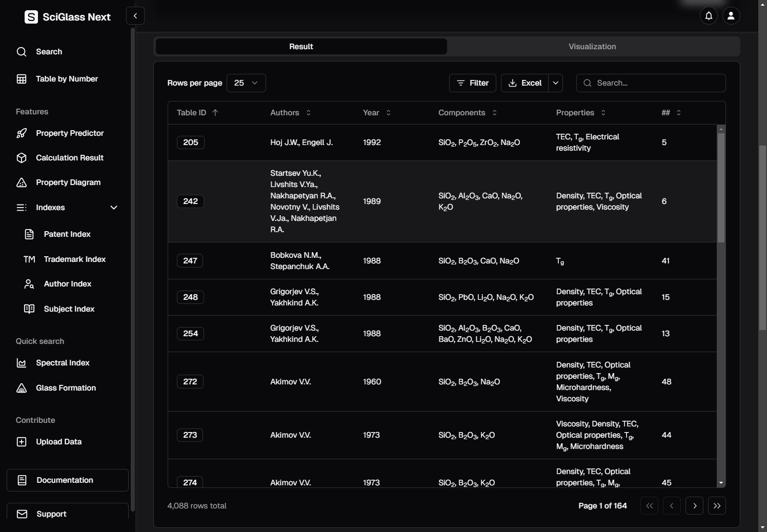Open Glass Formation icon in sidebar
Image resolution: width=767 pixels, height=532 pixels.
click(x=22, y=388)
